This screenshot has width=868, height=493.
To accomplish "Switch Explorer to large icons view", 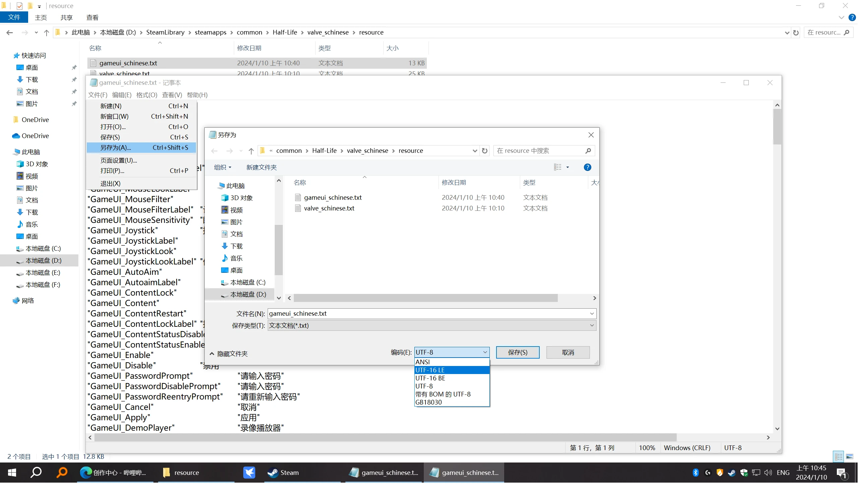I will pyautogui.click(x=849, y=457).
